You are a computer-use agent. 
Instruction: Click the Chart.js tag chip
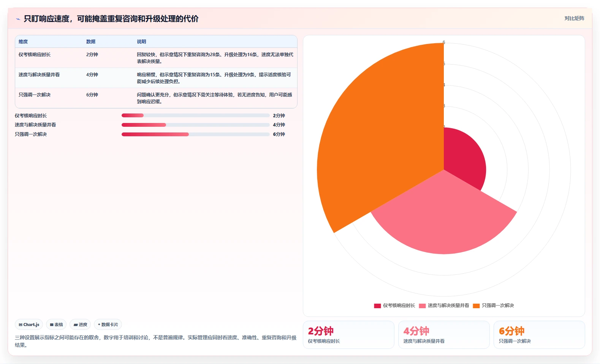29,325
